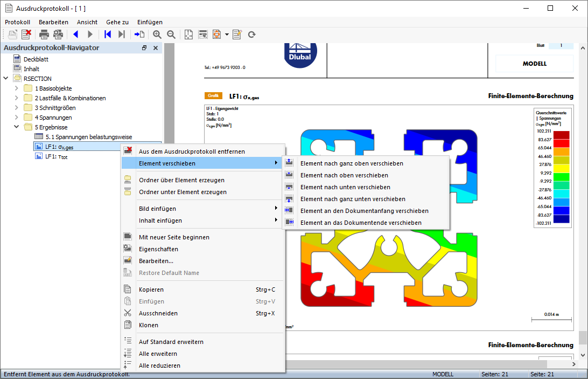Choose Mit neuer Seite beginnen
The width and height of the screenshot is (588, 379).
202,237
